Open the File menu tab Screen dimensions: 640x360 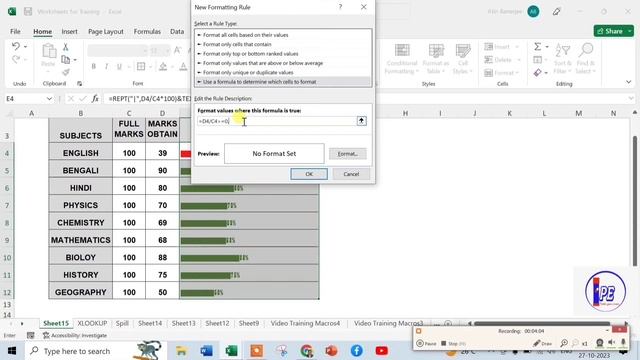(15, 31)
